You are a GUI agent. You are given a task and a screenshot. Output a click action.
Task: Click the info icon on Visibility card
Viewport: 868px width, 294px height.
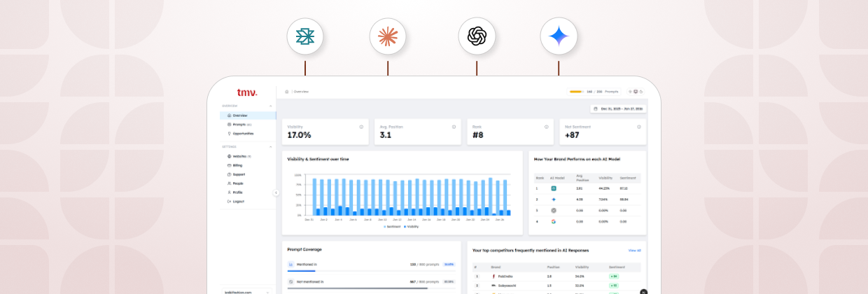[x=361, y=127]
